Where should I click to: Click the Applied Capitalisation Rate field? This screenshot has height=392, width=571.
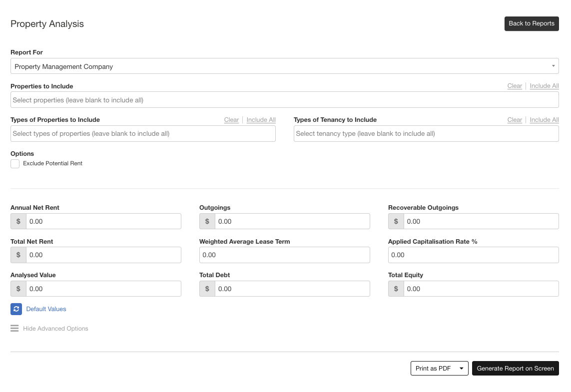[473, 255]
